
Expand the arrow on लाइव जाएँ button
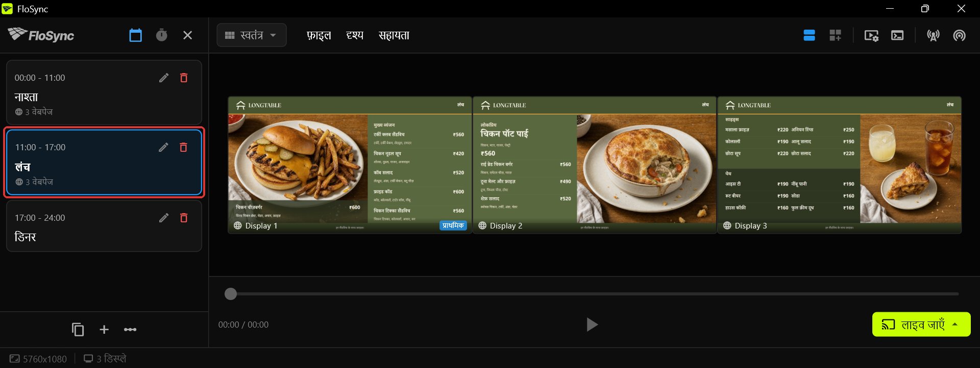[955, 325]
